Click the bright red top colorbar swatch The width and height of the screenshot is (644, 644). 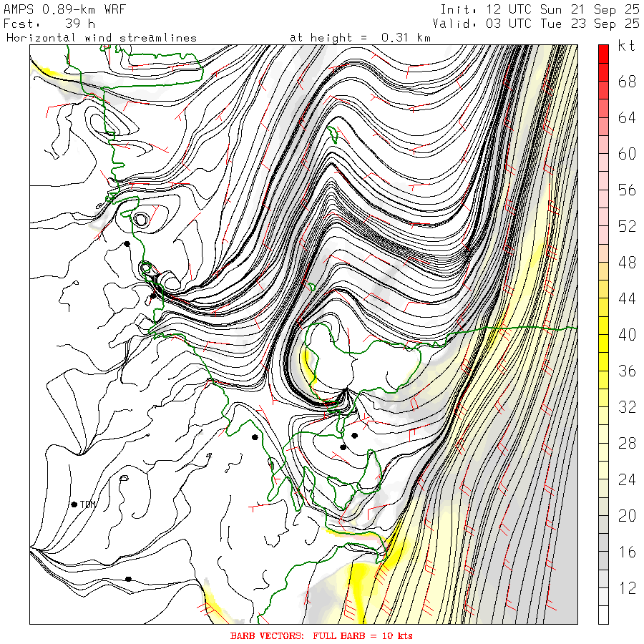pos(603,54)
